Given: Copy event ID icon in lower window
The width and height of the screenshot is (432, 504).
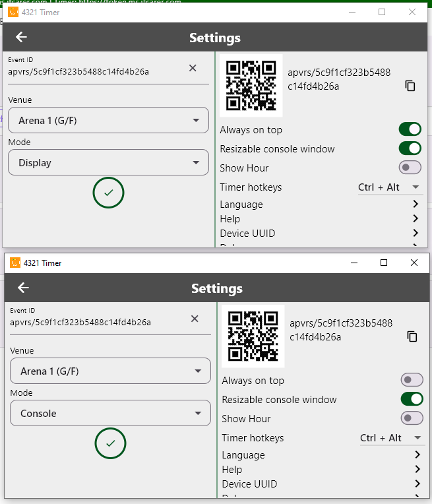Looking at the screenshot, I should click(412, 336).
